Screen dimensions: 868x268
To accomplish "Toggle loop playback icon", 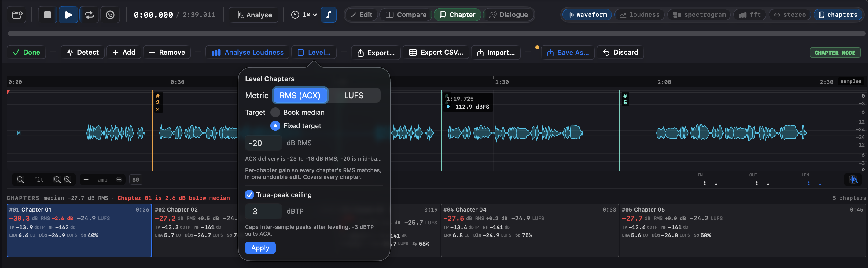I will [x=89, y=15].
